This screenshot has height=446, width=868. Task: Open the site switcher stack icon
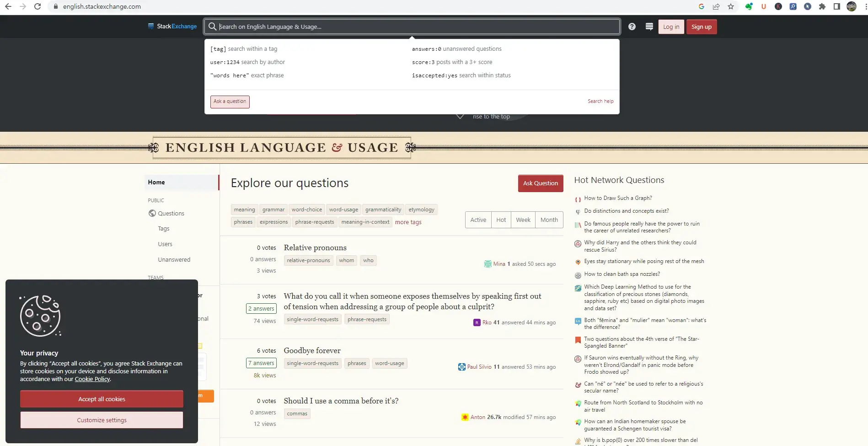click(x=649, y=27)
